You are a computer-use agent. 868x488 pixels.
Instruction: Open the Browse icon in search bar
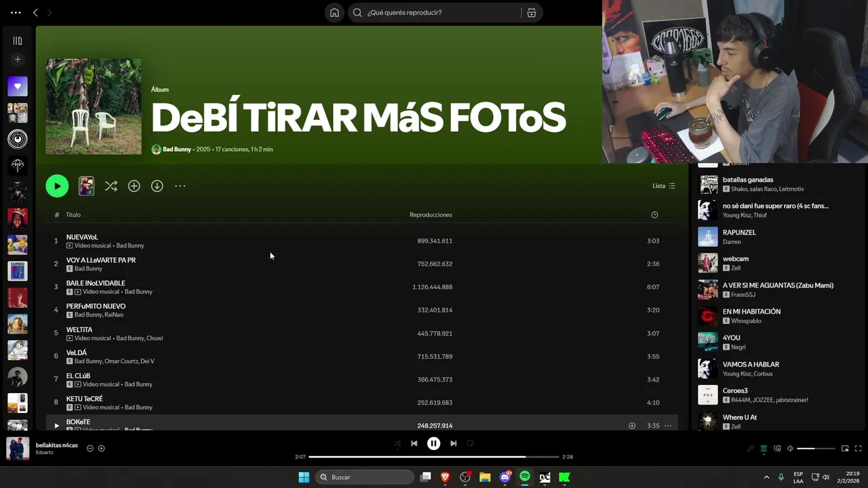tap(532, 12)
